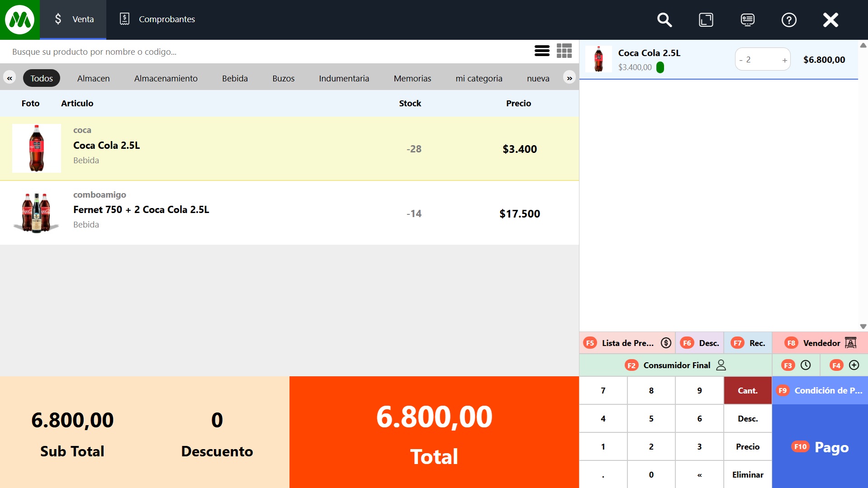Activate the Cant. quantity mode button
The height and width of the screenshot is (488, 868).
point(747,391)
